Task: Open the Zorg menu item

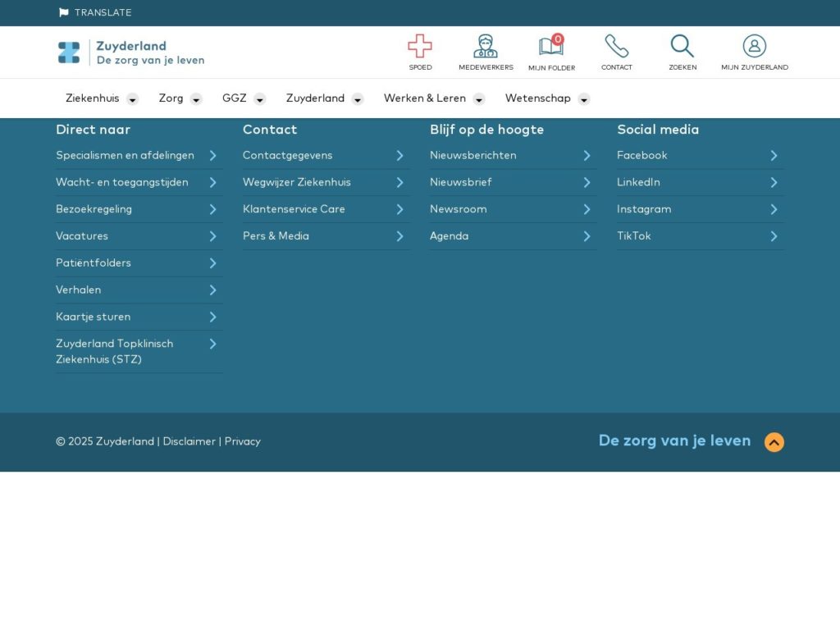Action: click(x=171, y=98)
